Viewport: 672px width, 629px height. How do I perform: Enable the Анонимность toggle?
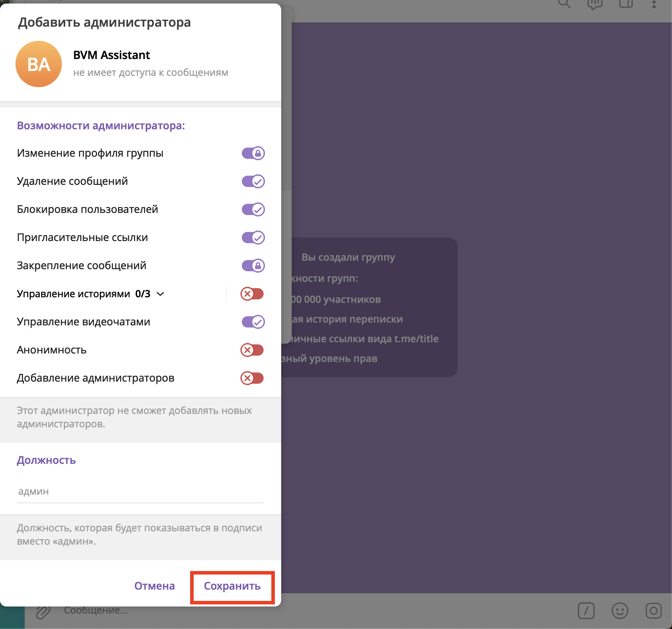click(252, 350)
